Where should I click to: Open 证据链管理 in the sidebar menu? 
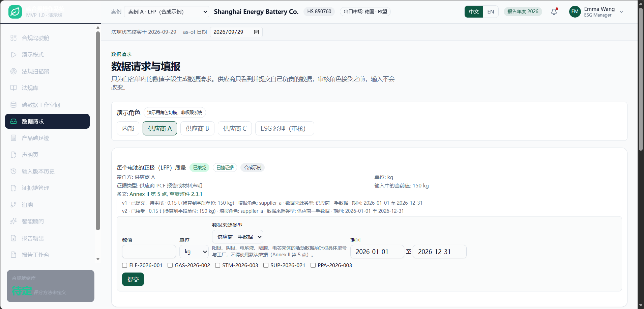click(x=47, y=188)
